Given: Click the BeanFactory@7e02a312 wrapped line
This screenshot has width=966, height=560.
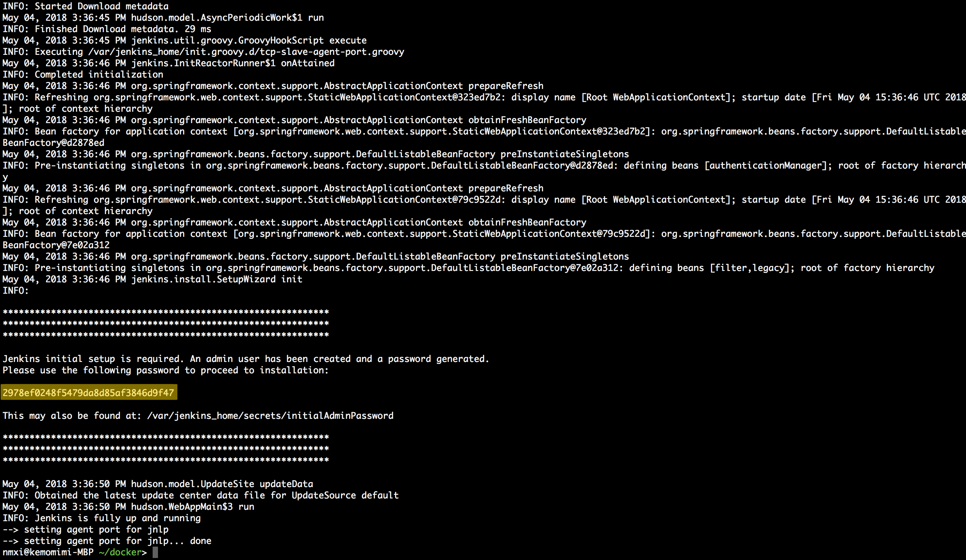Looking at the screenshot, I should tap(56, 245).
